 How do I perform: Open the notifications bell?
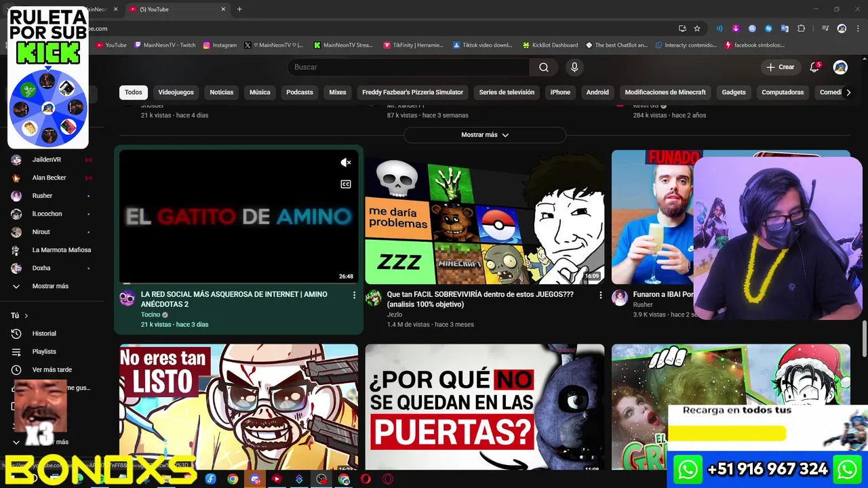click(815, 67)
